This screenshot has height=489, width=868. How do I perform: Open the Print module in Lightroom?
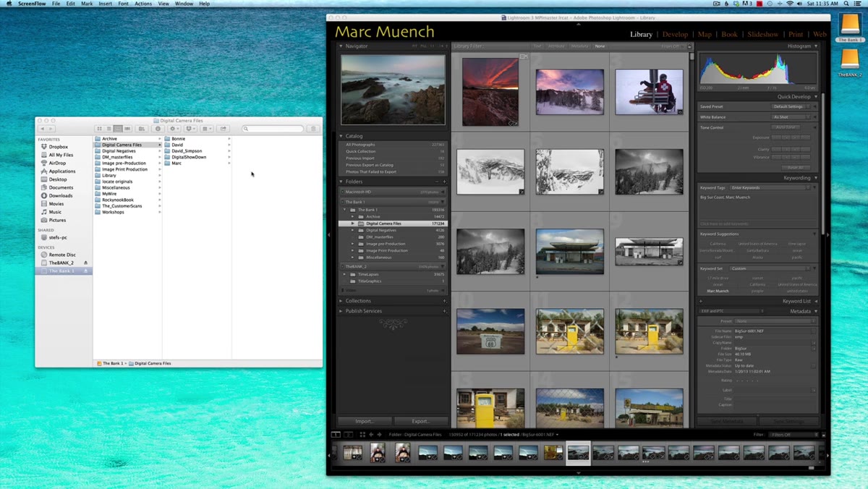click(796, 34)
